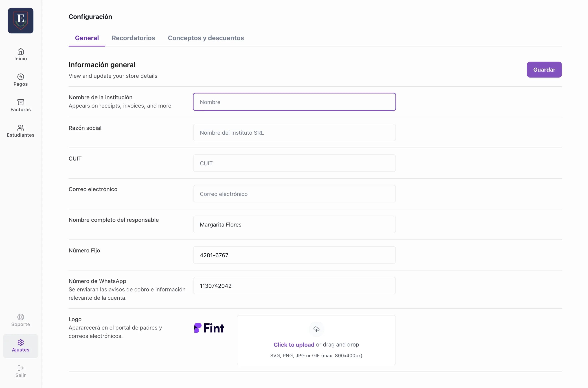Click 'View and update your store details'
Viewport: 588px width, 388px height.
point(113,76)
